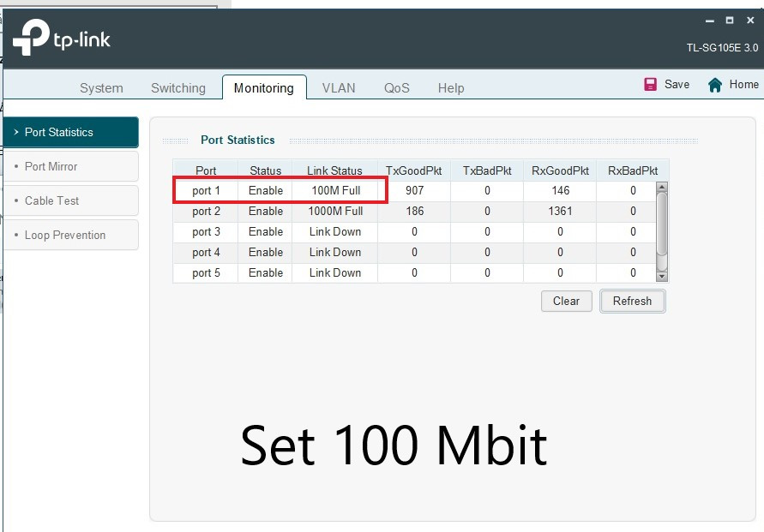Click the Save floppy disk icon
The height and width of the screenshot is (532, 764).
click(651, 84)
